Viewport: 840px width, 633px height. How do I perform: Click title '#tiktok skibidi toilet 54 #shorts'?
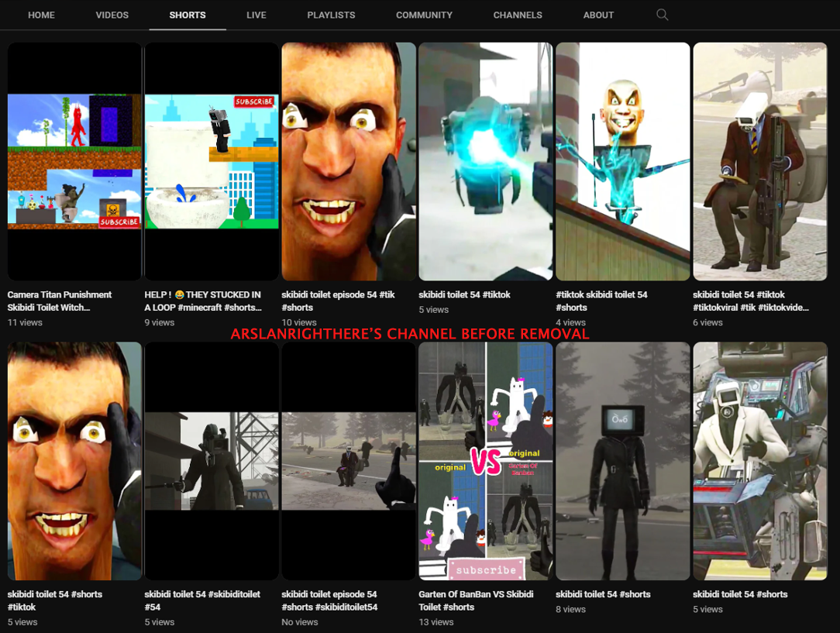(x=601, y=301)
